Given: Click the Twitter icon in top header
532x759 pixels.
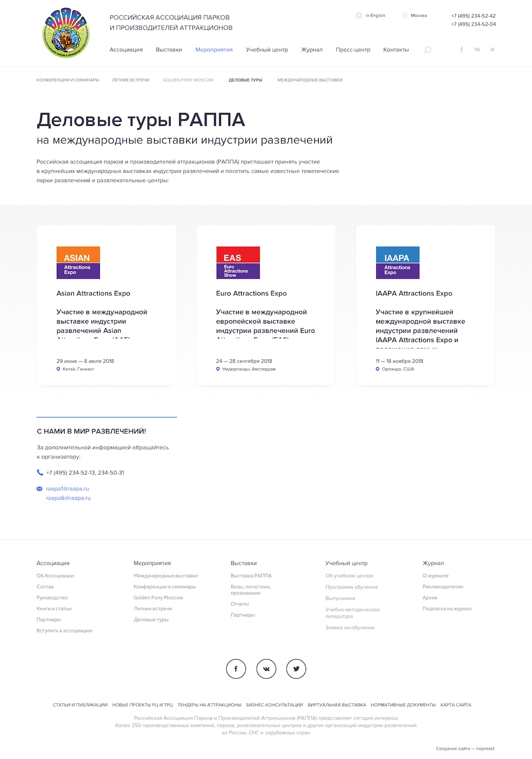Looking at the screenshot, I should click(x=492, y=49).
